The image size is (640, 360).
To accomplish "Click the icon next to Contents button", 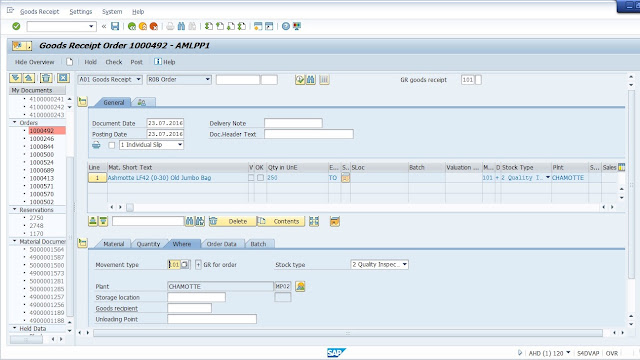I will pos(314,221).
